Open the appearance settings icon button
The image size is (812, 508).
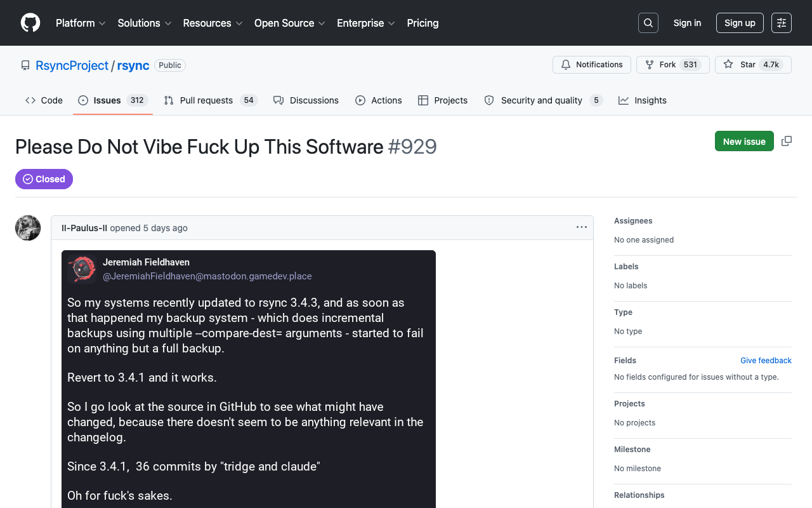click(782, 23)
